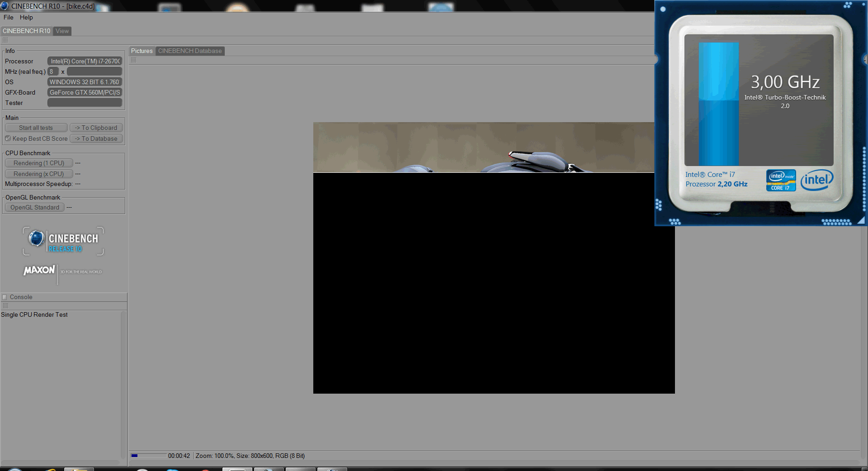This screenshot has width=868, height=471.
Task: Click the render progress bar
Action: (x=149, y=456)
